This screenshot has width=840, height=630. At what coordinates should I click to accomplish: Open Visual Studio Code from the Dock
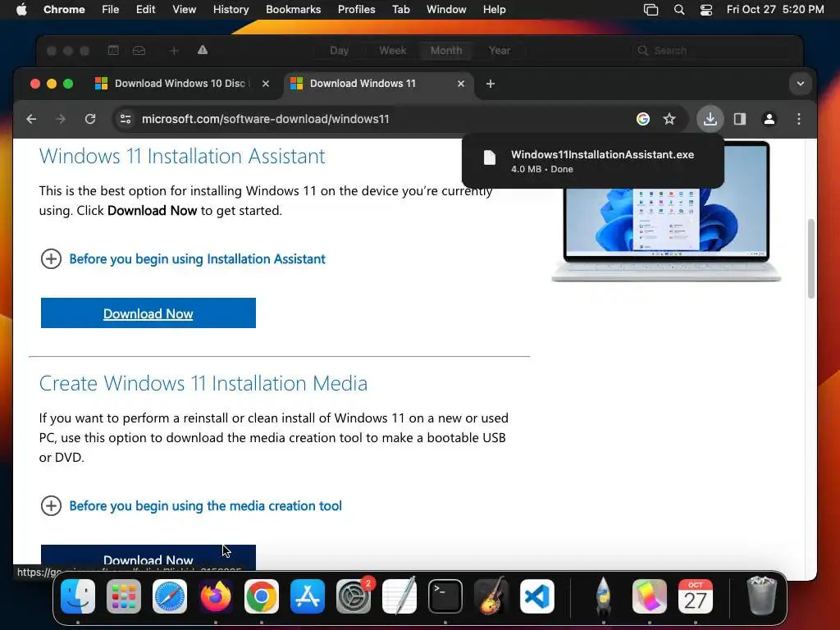coord(537,596)
